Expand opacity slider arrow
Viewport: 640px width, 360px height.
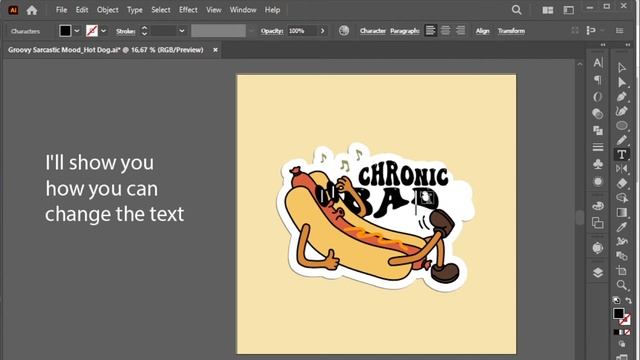[x=322, y=31]
